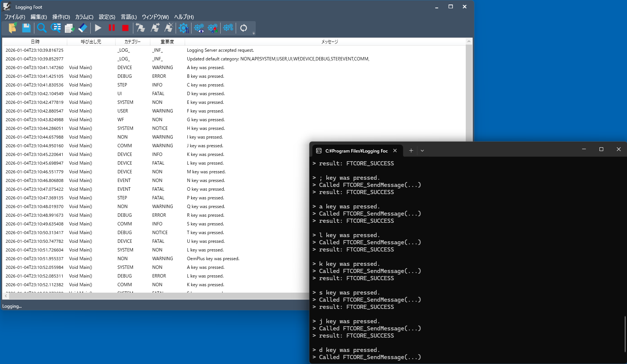This screenshot has height=364, width=627.
Task: Start logging with the play button
Action: (x=98, y=28)
